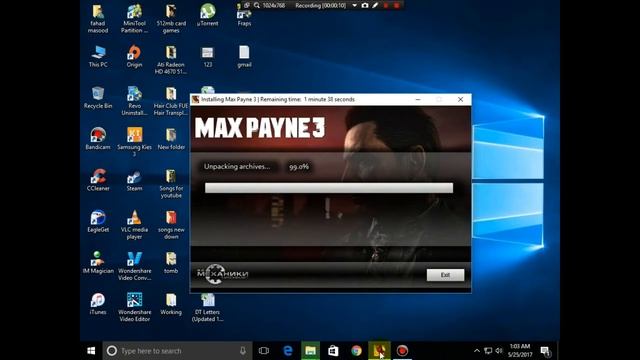Open Wondershare Video Editor shortcut
The image size is (640, 360).
(x=134, y=307)
